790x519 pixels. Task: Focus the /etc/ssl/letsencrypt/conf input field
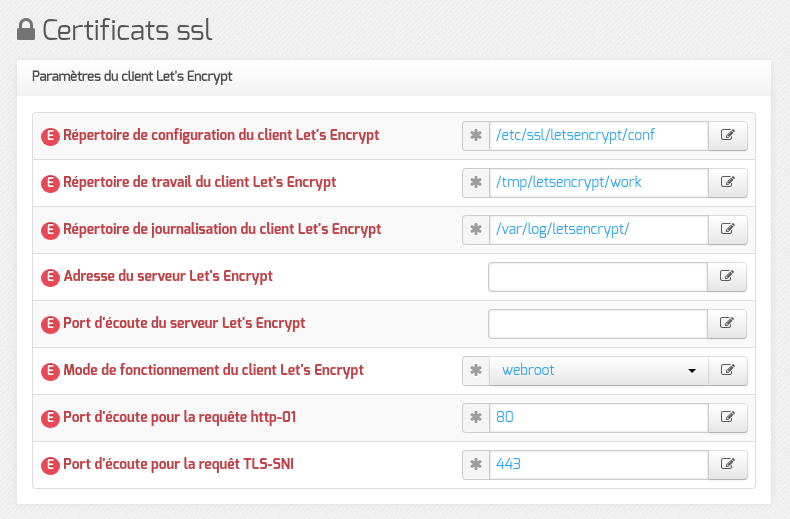(x=599, y=136)
